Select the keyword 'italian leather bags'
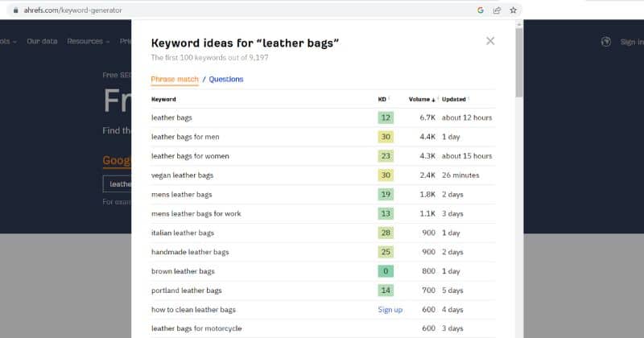The width and height of the screenshot is (644, 338). click(x=183, y=233)
